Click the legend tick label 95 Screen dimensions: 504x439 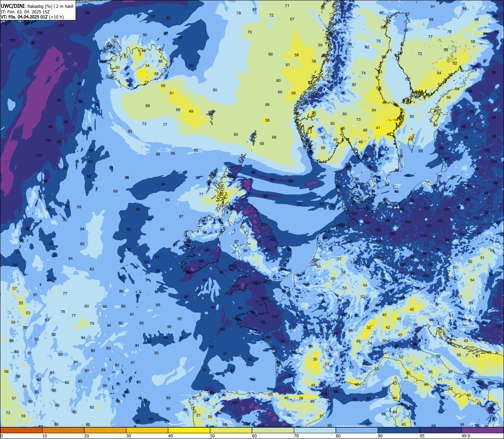[x=422, y=436]
